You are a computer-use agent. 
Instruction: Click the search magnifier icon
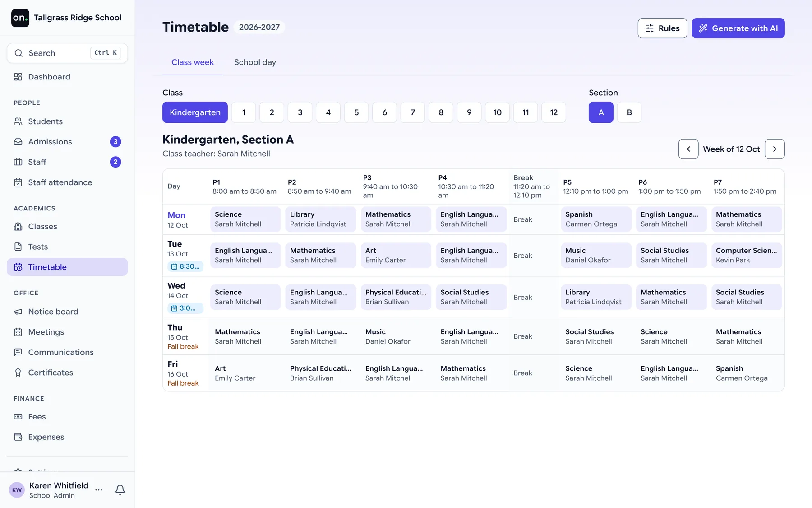tap(18, 53)
